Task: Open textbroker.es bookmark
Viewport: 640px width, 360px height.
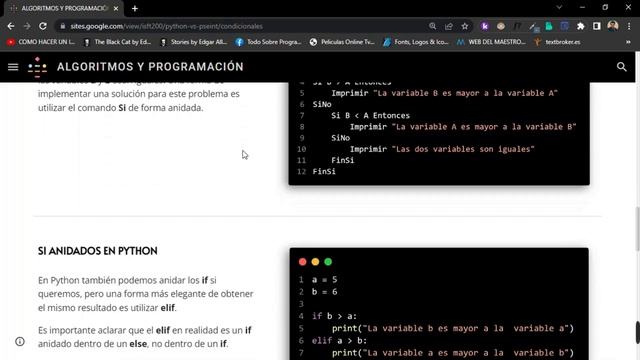Action: point(557,42)
